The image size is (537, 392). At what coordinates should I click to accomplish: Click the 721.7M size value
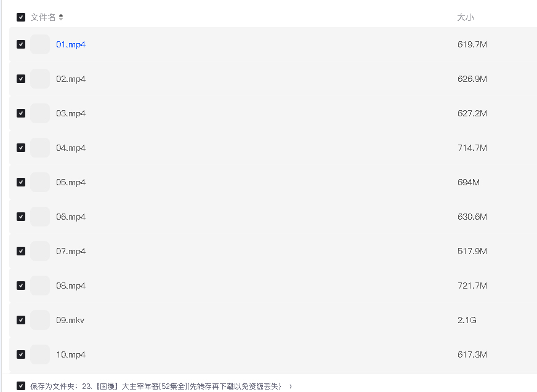(472, 286)
